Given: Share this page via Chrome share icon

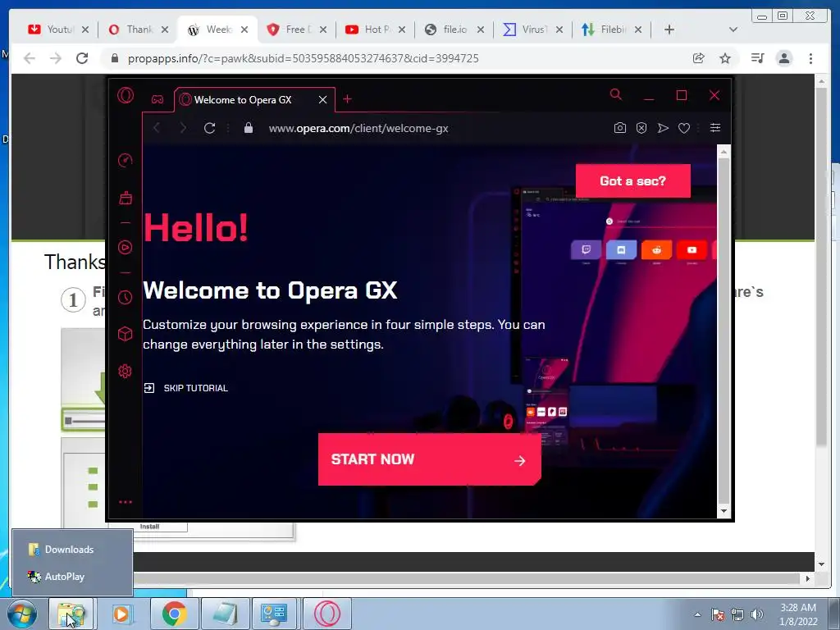Looking at the screenshot, I should point(698,58).
